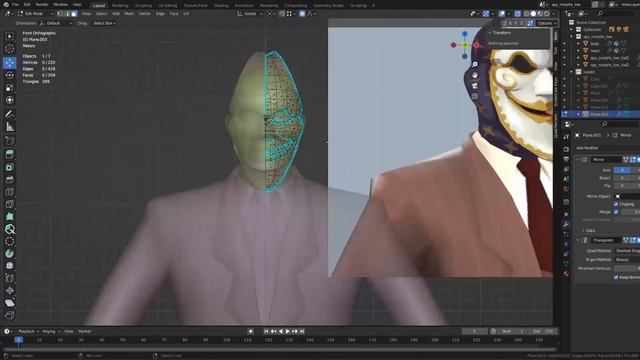The width and height of the screenshot is (640, 360).
Task: Click the current frame playhead marker
Action: click(18, 340)
